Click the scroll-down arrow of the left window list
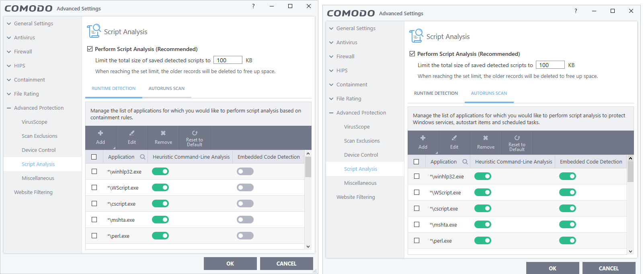 tap(308, 247)
